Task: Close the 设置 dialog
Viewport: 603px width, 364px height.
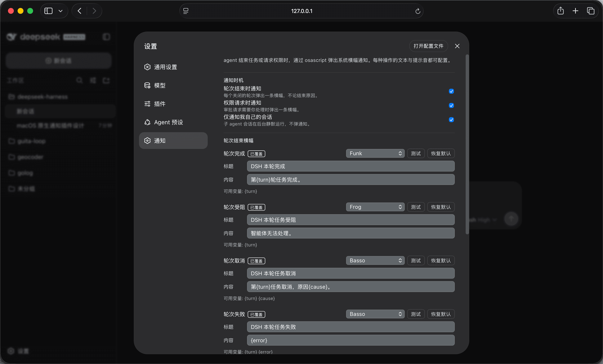Action: click(457, 46)
